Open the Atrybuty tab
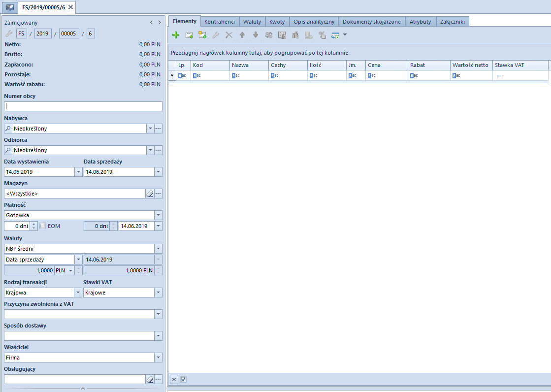This screenshot has height=392, width=551. pos(421,22)
